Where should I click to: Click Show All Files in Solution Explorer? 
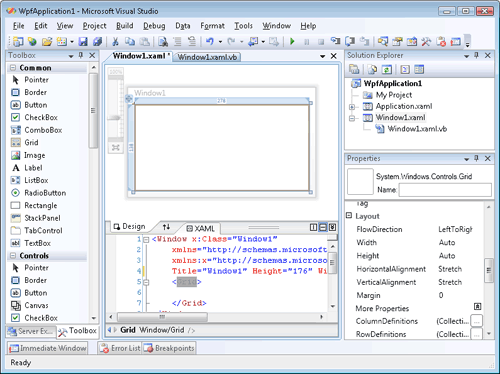(372, 69)
